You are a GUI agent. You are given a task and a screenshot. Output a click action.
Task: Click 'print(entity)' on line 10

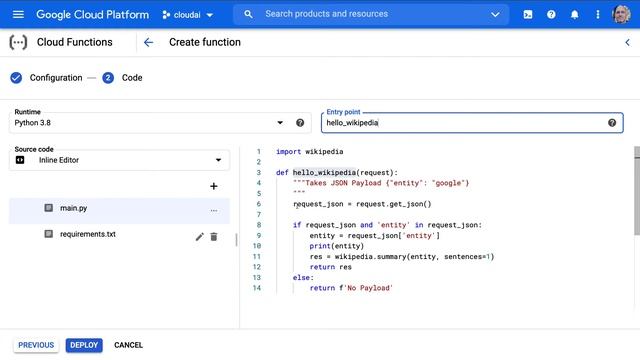(x=336, y=246)
